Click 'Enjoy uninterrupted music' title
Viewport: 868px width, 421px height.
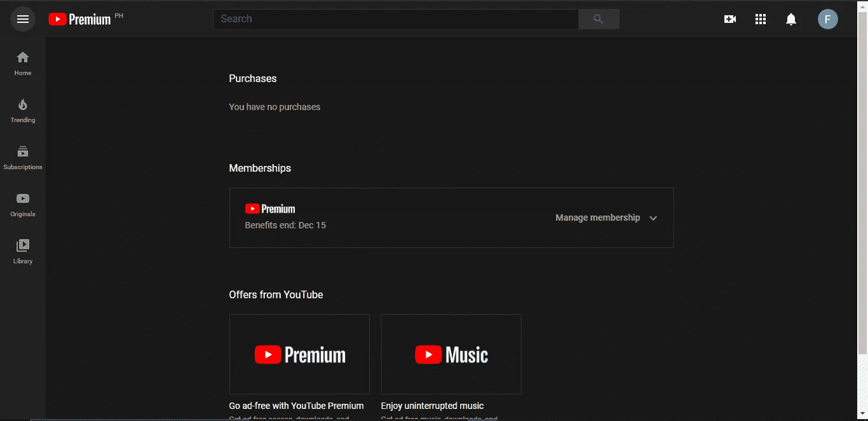432,406
